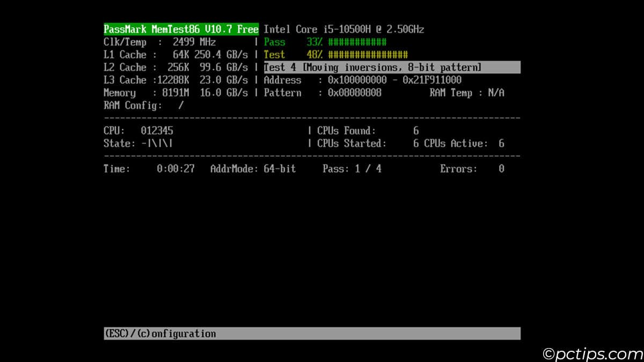Image resolution: width=644 pixels, height=362 pixels.
Task: Click the highlighted Test 4 Moving inversions banner
Action: pyautogui.click(x=391, y=68)
